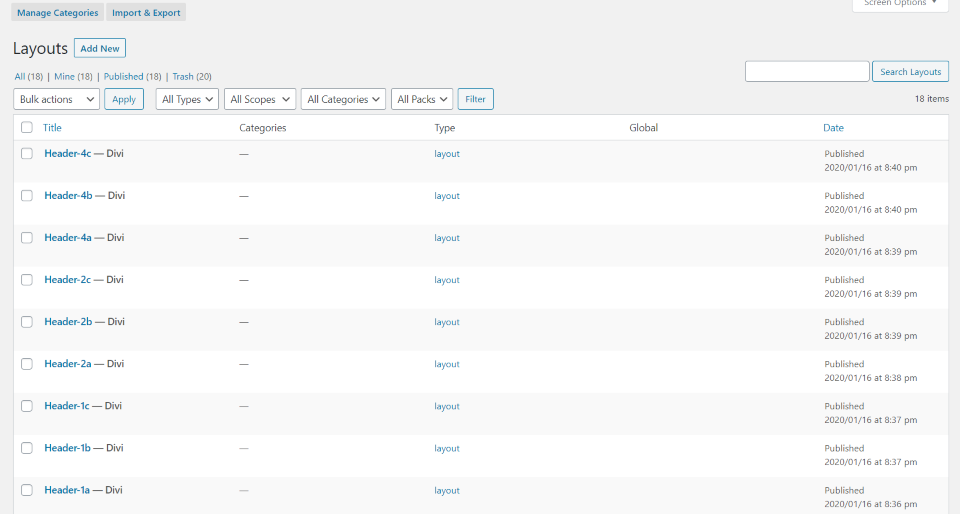The height and width of the screenshot is (514, 960).
Task: Show Mine (18) layouts filter
Action: tap(73, 76)
